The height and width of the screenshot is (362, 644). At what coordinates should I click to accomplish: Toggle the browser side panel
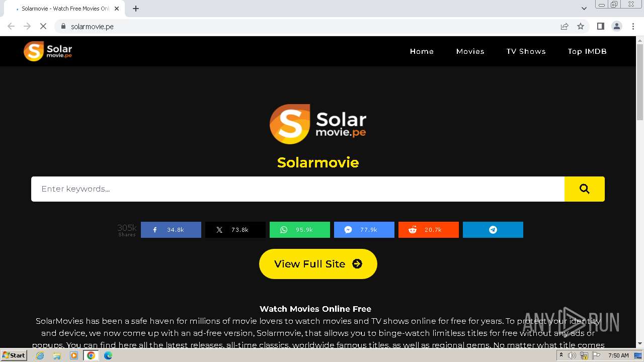coord(600,26)
